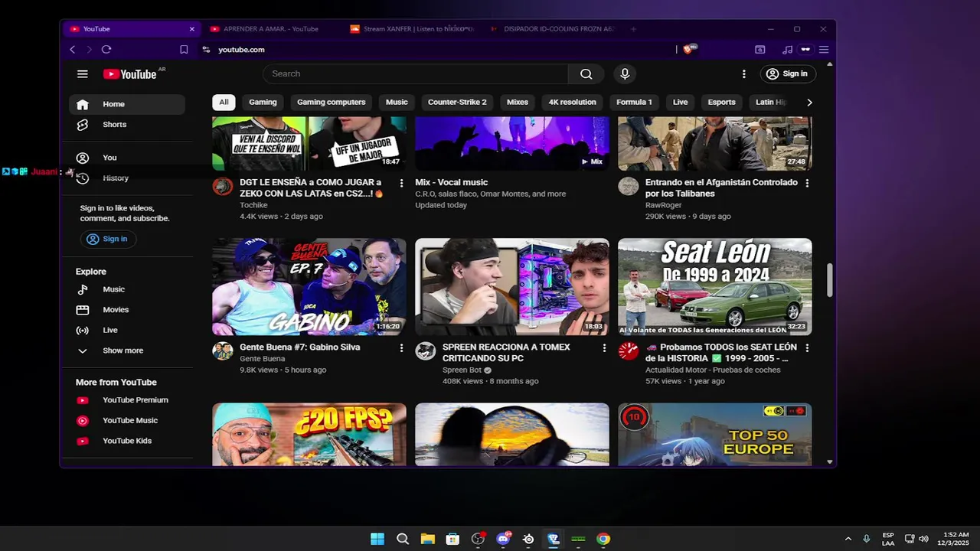980x551 pixels.
Task: Open the Gabino Silva video thumbnail
Action: click(x=309, y=287)
